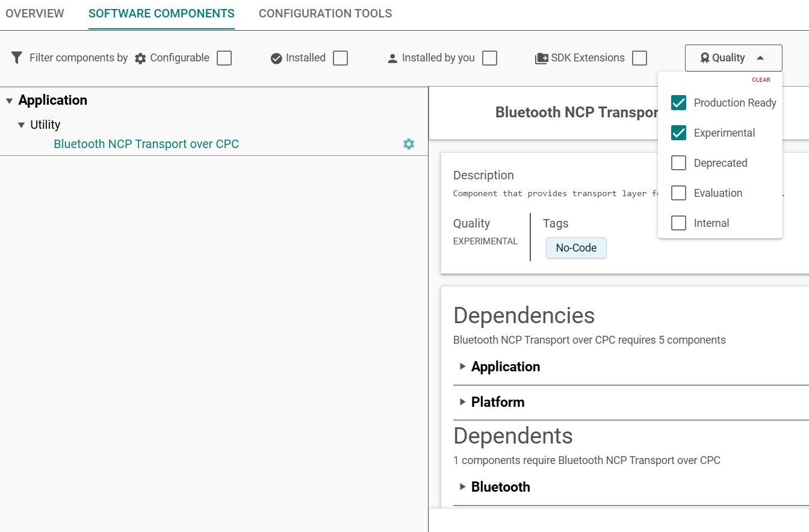Open the Configuration Tools tab
Viewport: 809px width, 532px height.
pyautogui.click(x=325, y=13)
